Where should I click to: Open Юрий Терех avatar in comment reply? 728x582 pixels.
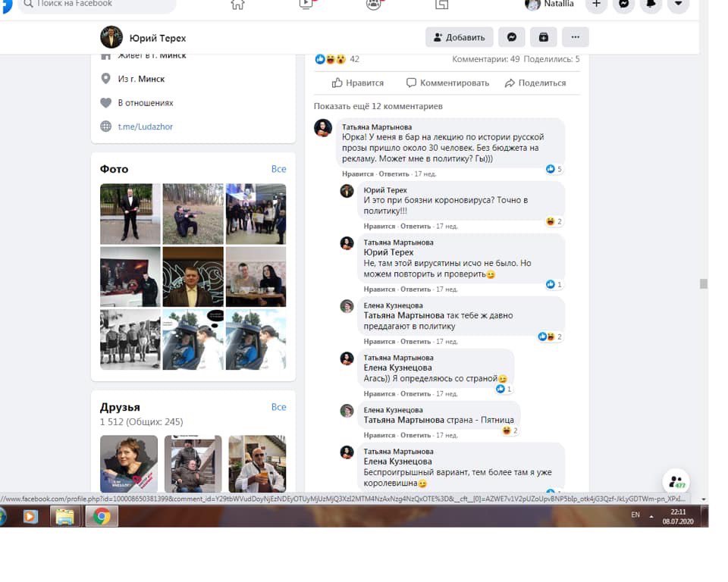tap(347, 191)
